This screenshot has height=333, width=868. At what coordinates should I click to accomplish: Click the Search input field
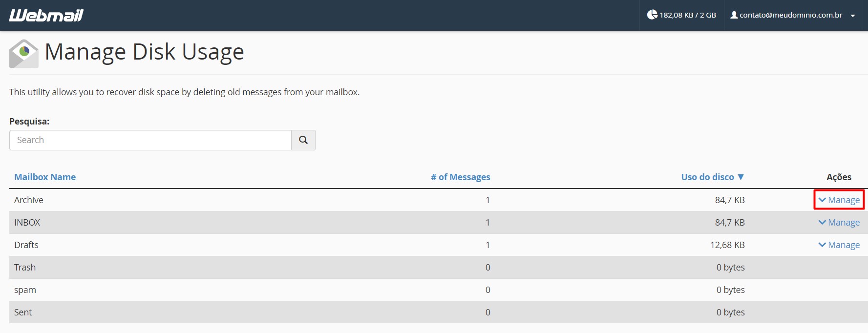[x=150, y=140]
